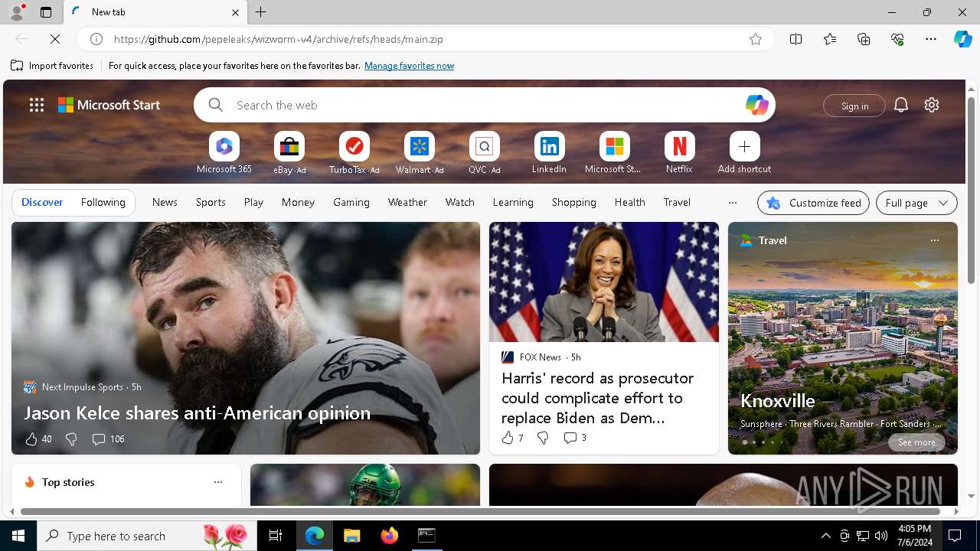Image resolution: width=980 pixels, height=551 pixels.
Task: Click Add shortcut button
Action: [x=744, y=153]
